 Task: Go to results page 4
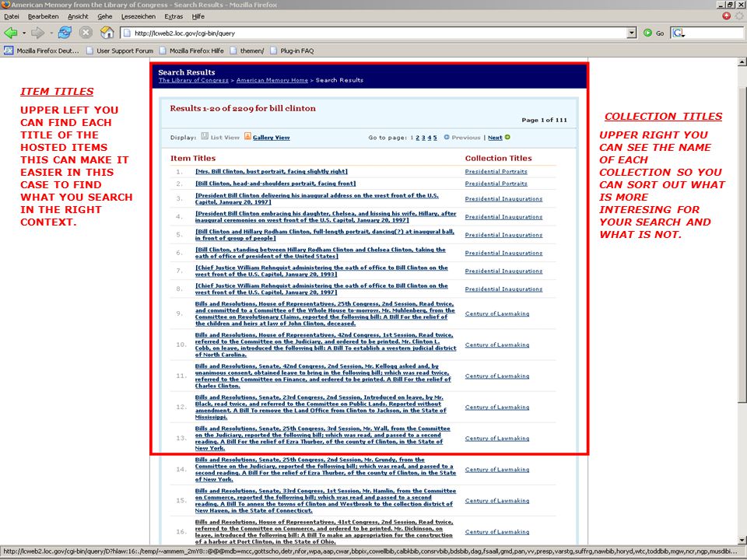430,138
